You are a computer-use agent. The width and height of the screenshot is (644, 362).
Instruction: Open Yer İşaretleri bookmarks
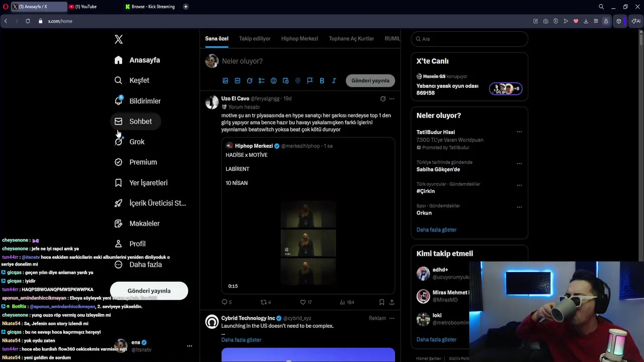point(141,183)
